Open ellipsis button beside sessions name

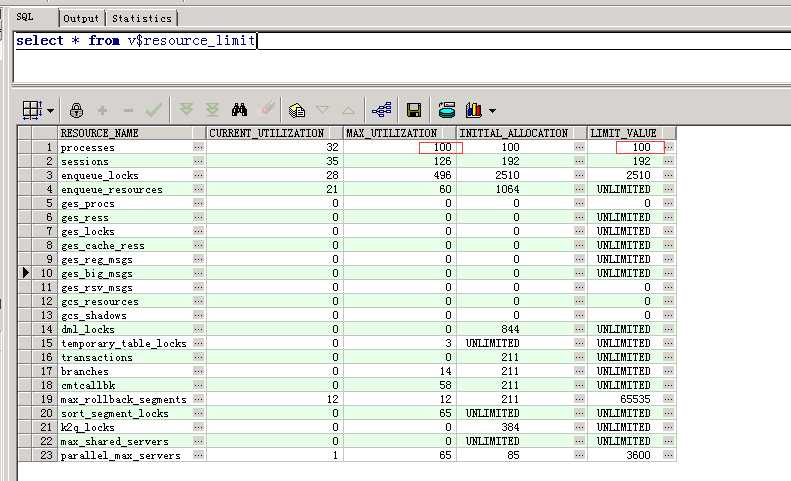click(198, 161)
